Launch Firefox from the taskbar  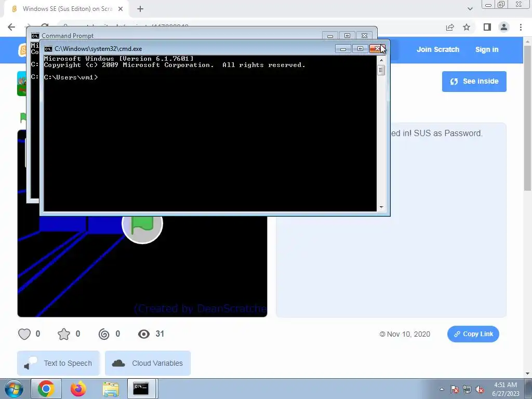(78, 389)
